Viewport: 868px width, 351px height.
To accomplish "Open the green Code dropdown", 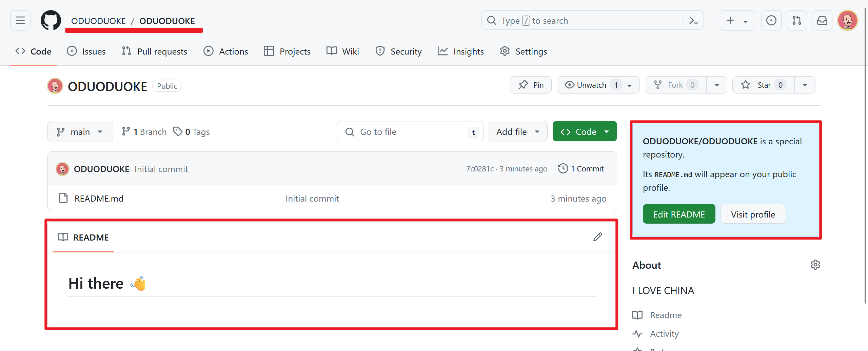I will point(585,131).
